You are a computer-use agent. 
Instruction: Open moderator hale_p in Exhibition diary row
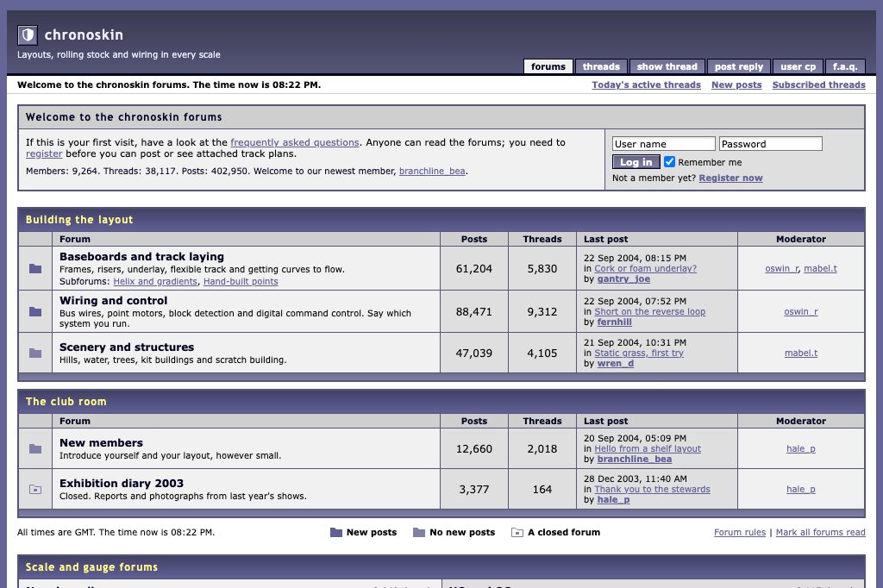tap(801, 490)
